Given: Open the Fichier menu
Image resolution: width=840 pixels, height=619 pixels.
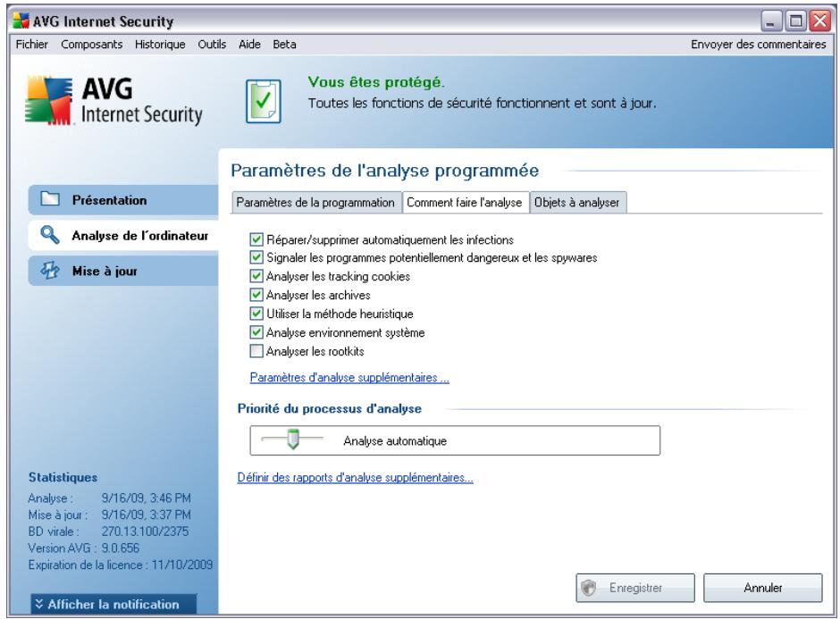Looking at the screenshot, I should tap(31, 44).
